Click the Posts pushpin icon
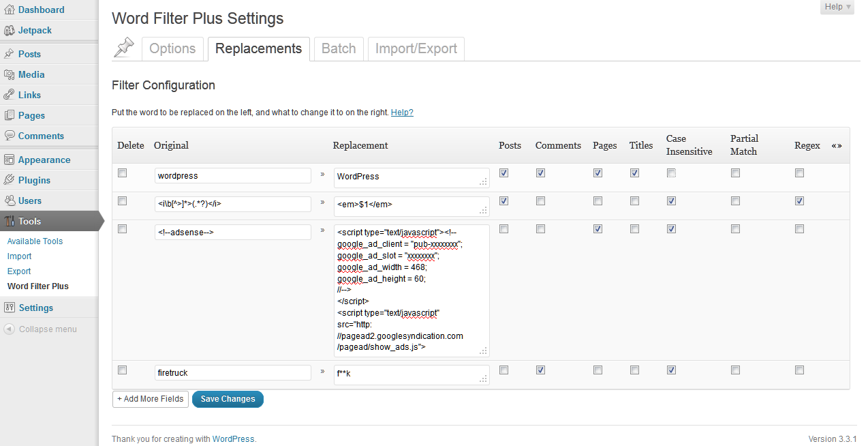 pyautogui.click(x=10, y=54)
